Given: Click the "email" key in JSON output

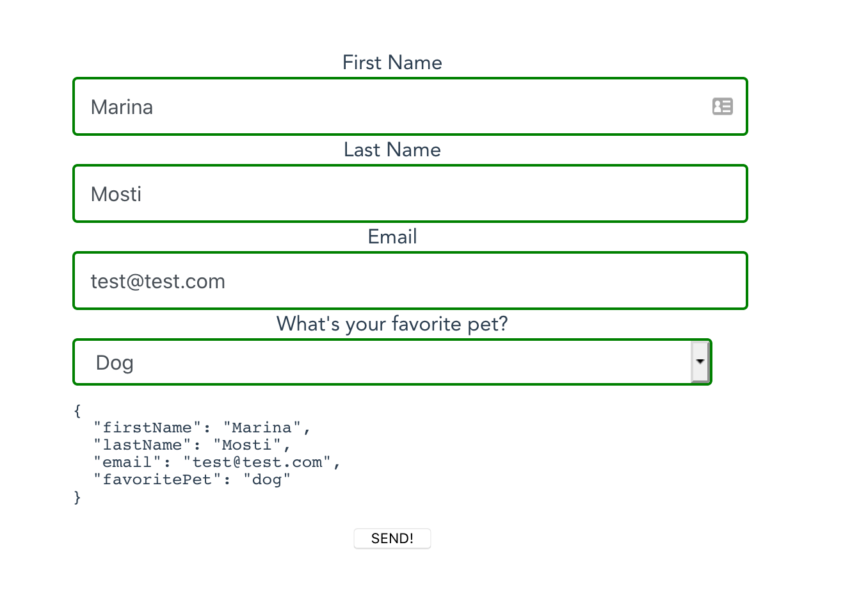Looking at the screenshot, I should point(127,462).
